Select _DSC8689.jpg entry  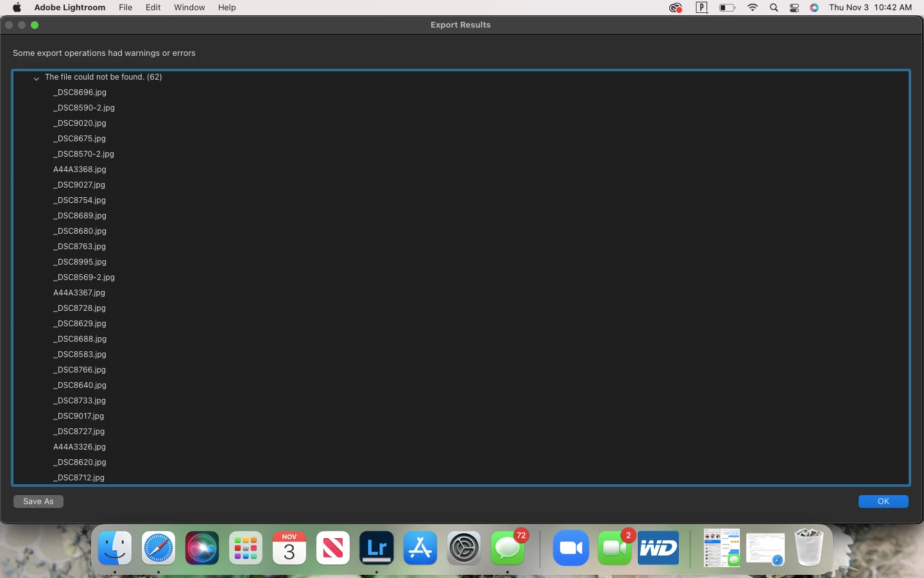tap(80, 216)
